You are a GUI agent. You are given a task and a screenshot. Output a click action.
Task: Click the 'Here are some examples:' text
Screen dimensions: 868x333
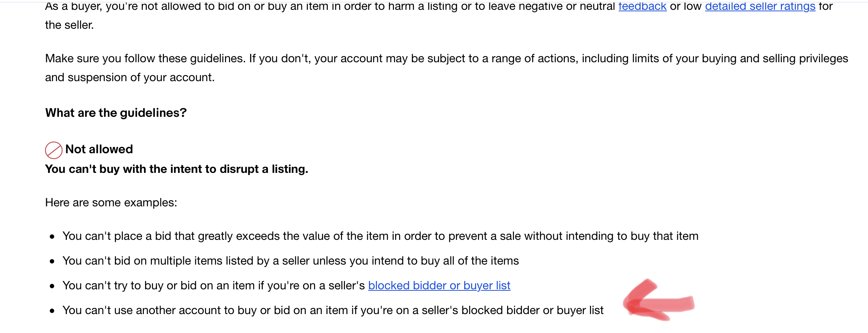111,203
